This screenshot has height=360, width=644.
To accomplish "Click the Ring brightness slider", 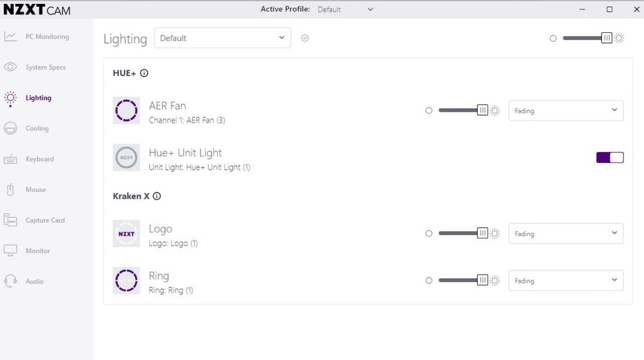I will (x=463, y=281).
